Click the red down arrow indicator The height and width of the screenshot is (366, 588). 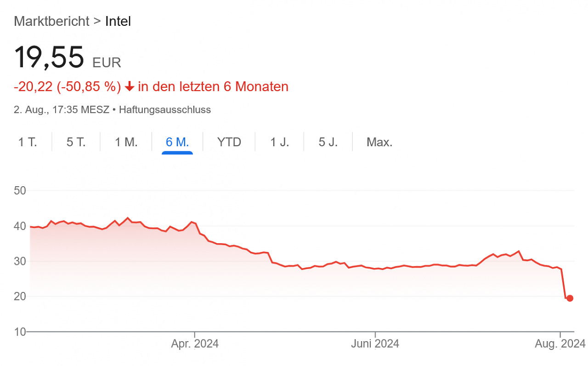coord(129,86)
